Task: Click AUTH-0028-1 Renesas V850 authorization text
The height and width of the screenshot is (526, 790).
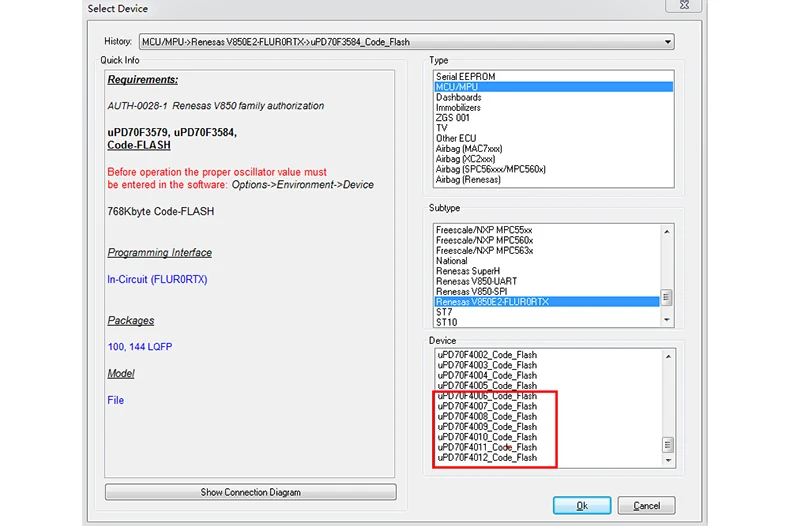Action: 216,106
